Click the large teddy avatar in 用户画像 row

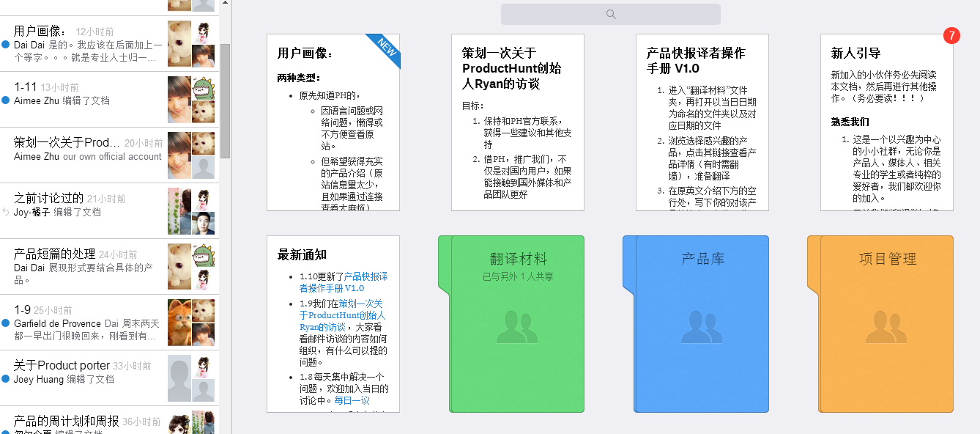pos(179,44)
